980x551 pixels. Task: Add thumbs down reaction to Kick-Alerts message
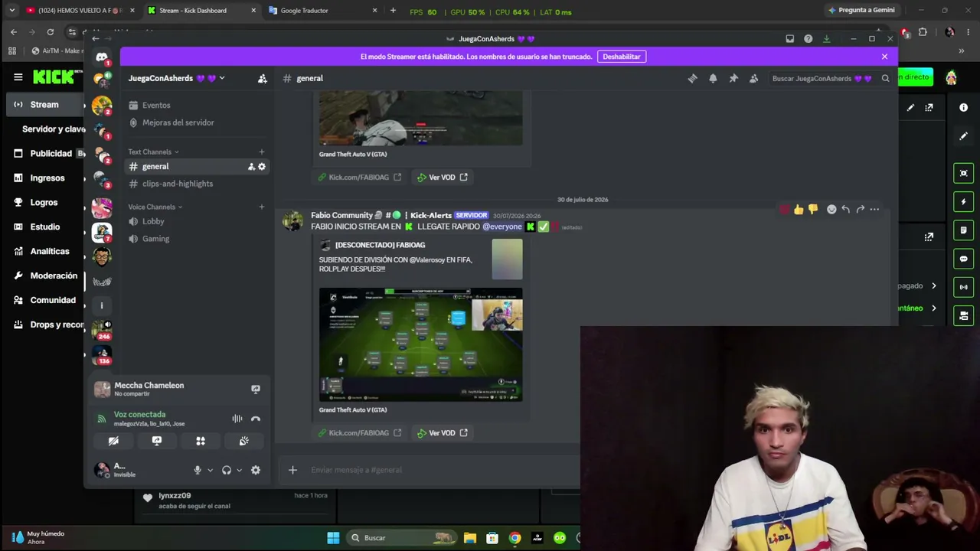pyautogui.click(x=813, y=209)
